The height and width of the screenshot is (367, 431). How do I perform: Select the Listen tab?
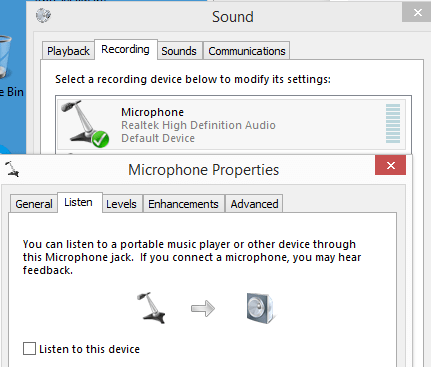pos(79,202)
